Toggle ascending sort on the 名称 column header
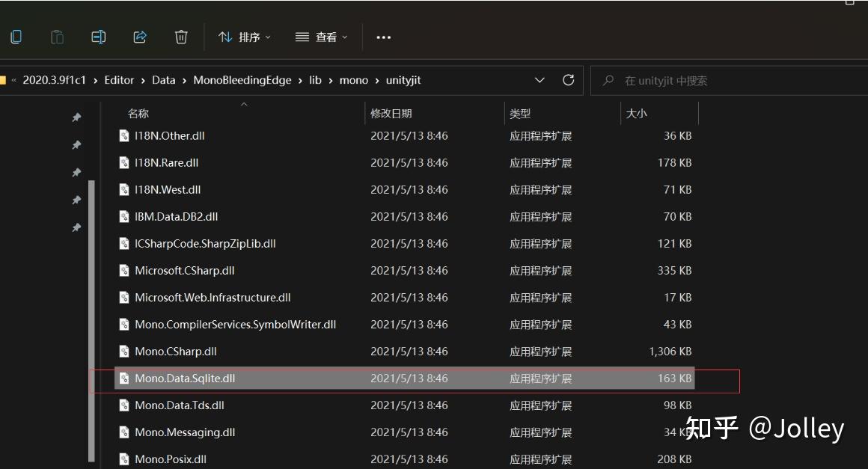868x469 pixels. click(138, 114)
